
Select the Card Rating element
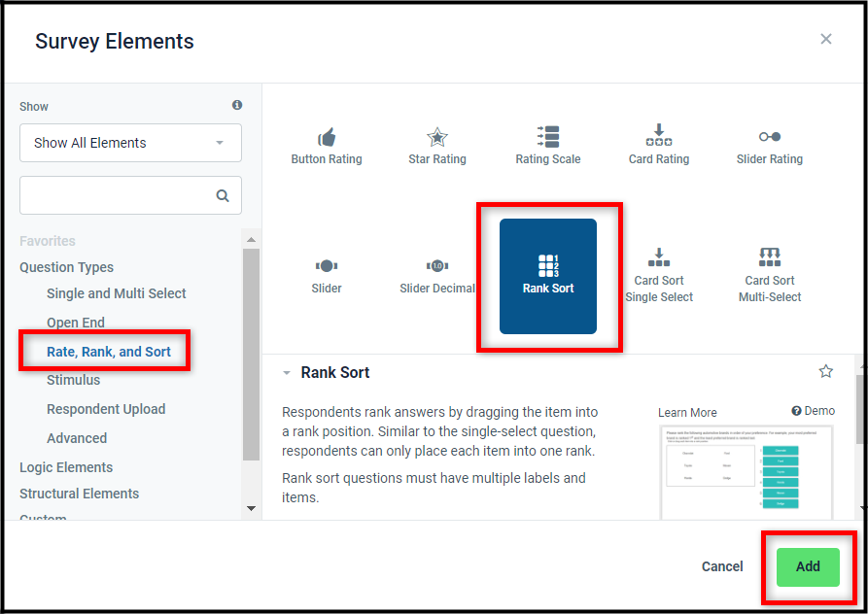tap(659, 147)
